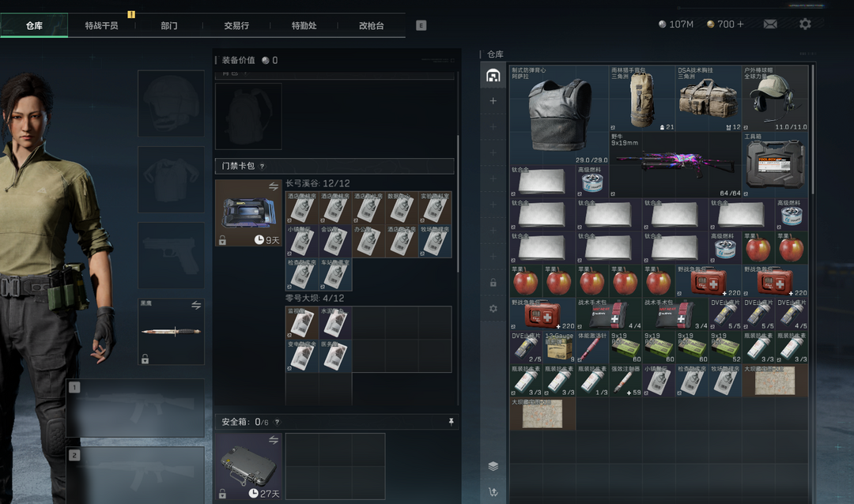Click the 长弓溪谷: 12/12 label
Image resolution: width=854 pixels, height=504 pixels.
pyautogui.click(x=318, y=183)
